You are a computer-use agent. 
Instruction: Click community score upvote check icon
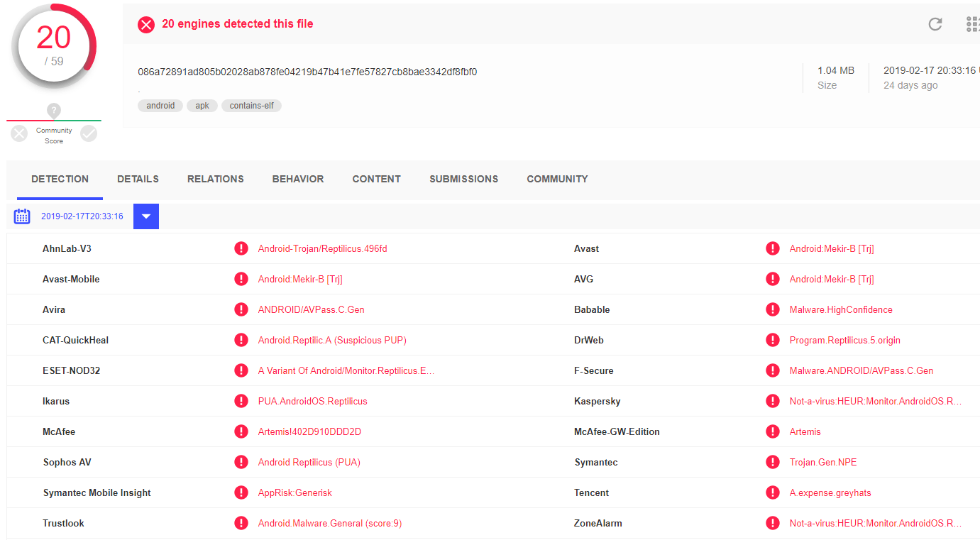coord(89,133)
